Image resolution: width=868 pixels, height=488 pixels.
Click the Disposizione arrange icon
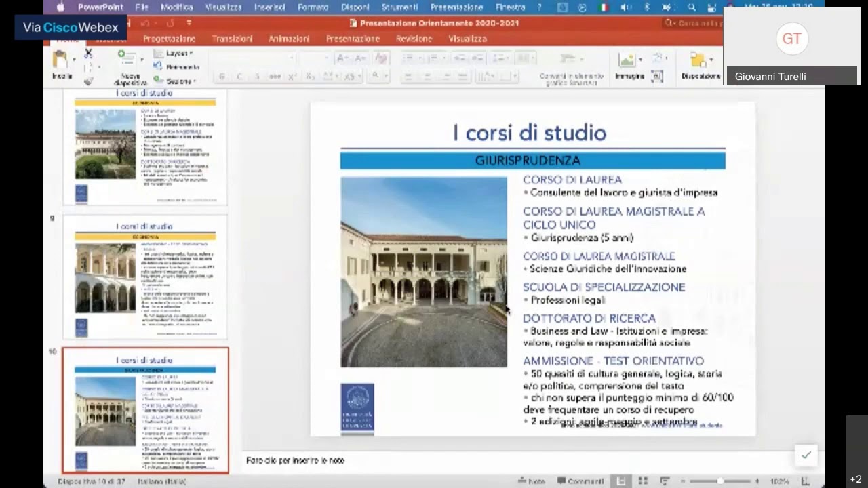697,60
